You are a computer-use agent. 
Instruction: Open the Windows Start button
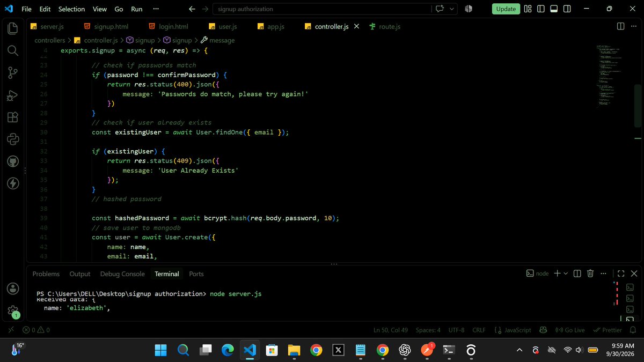pos(161,350)
